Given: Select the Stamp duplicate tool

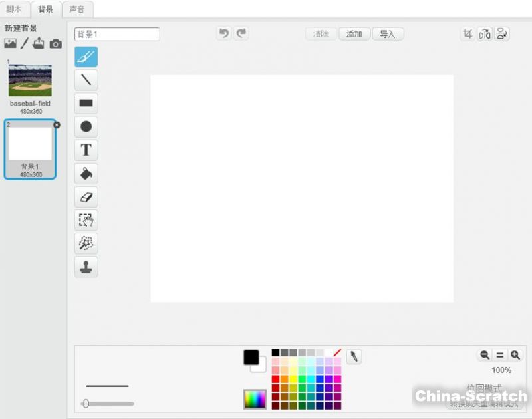Looking at the screenshot, I should 86,267.
